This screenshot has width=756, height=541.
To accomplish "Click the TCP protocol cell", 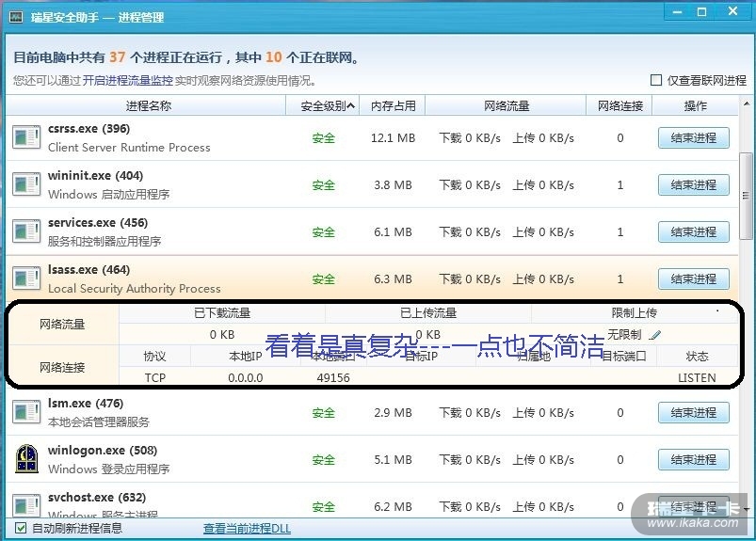I will pos(154,378).
